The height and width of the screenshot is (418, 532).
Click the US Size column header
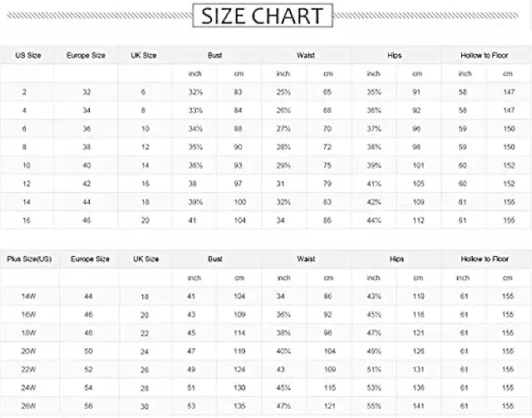[x=28, y=56]
